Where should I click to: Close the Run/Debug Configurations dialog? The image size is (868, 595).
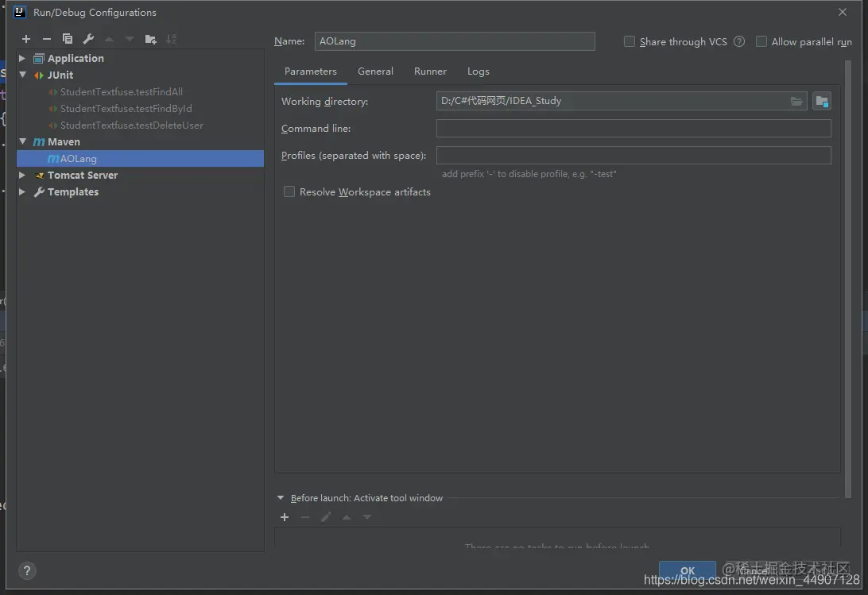coord(843,12)
